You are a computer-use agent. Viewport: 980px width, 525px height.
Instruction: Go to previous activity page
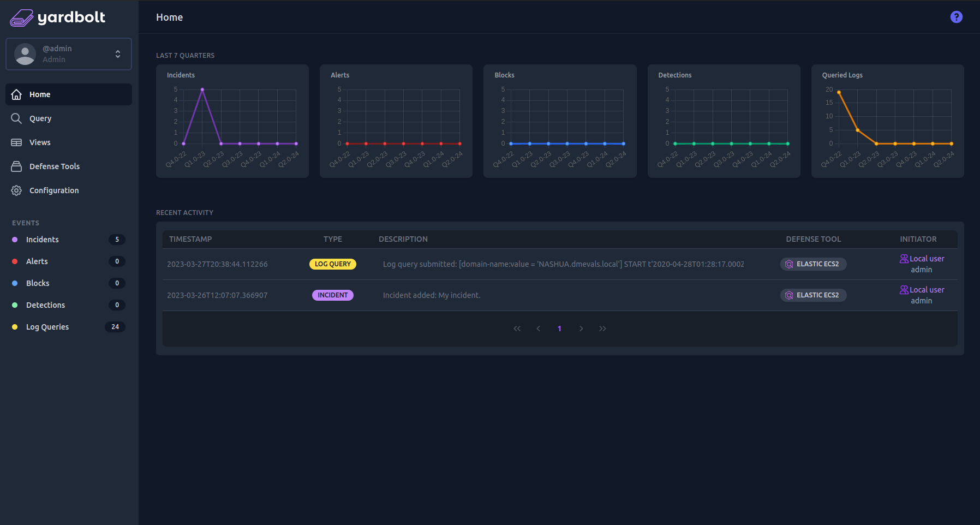pos(539,329)
